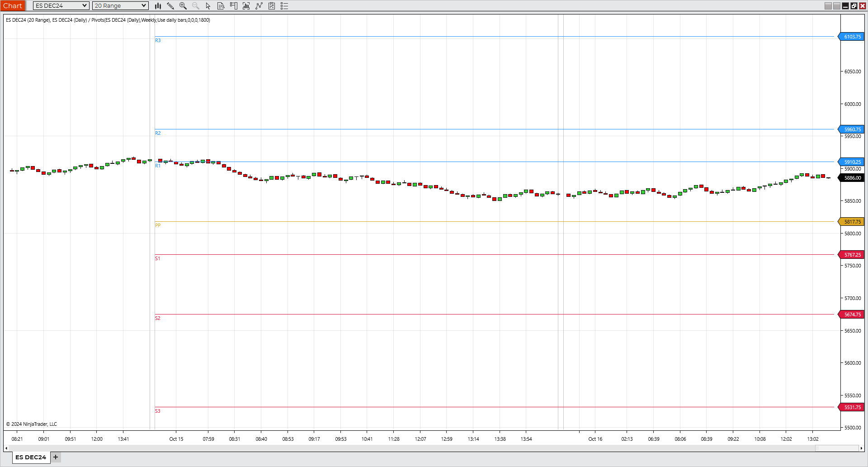Click the 13:41 time axis label
Viewport: 868px width, 467px height.
(x=123, y=439)
